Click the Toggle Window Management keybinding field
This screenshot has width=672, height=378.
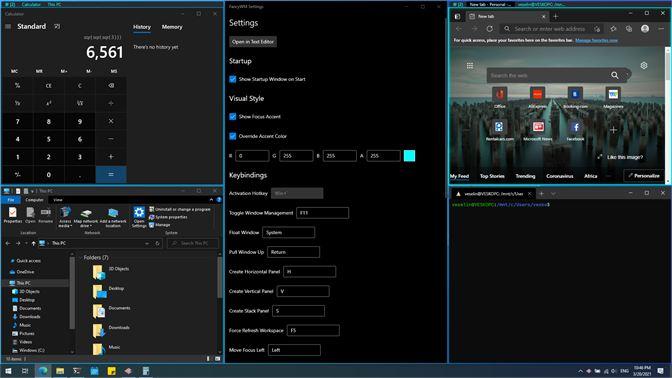pyautogui.click(x=322, y=213)
